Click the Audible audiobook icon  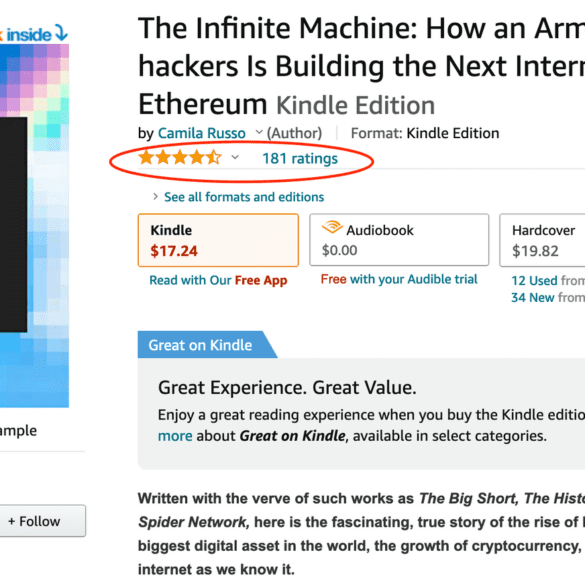click(x=332, y=227)
